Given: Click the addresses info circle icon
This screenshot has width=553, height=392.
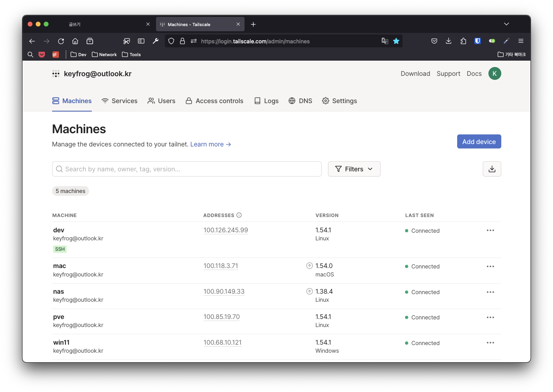Looking at the screenshot, I should point(239,215).
